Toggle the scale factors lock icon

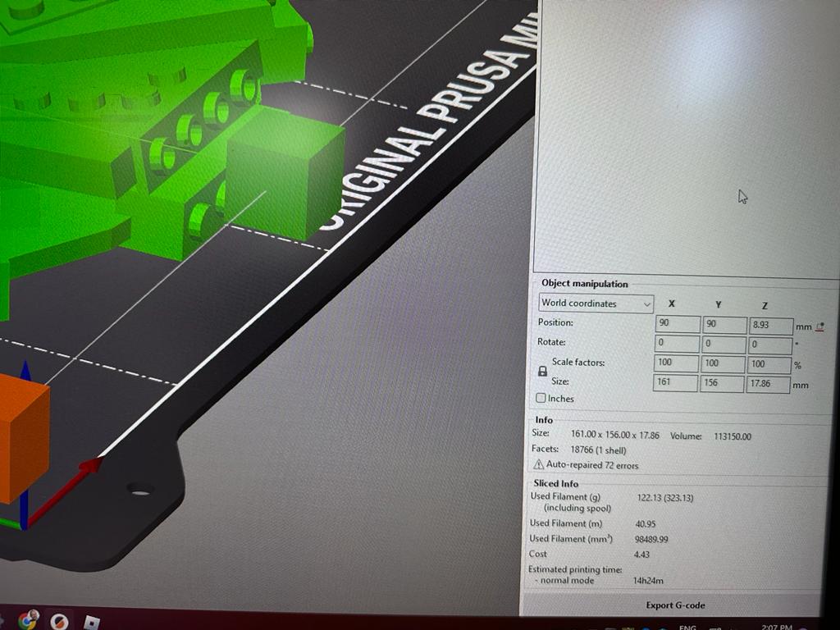(542, 372)
